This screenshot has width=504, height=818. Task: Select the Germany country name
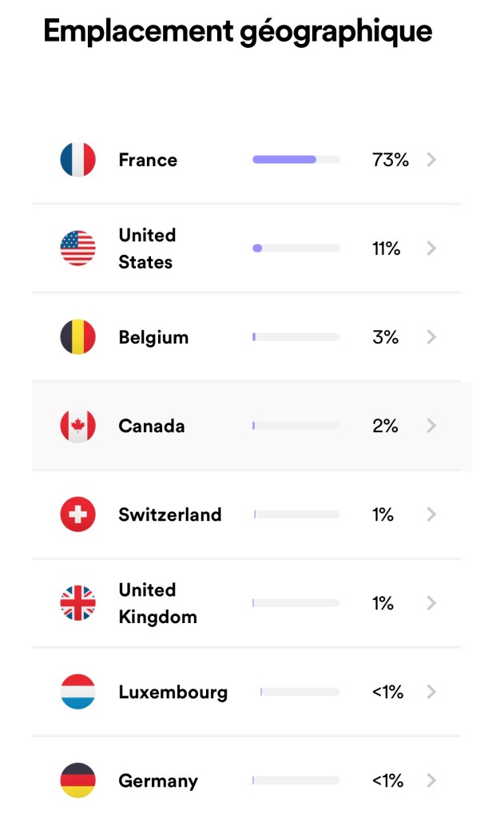pyautogui.click(x=158, y=780)
